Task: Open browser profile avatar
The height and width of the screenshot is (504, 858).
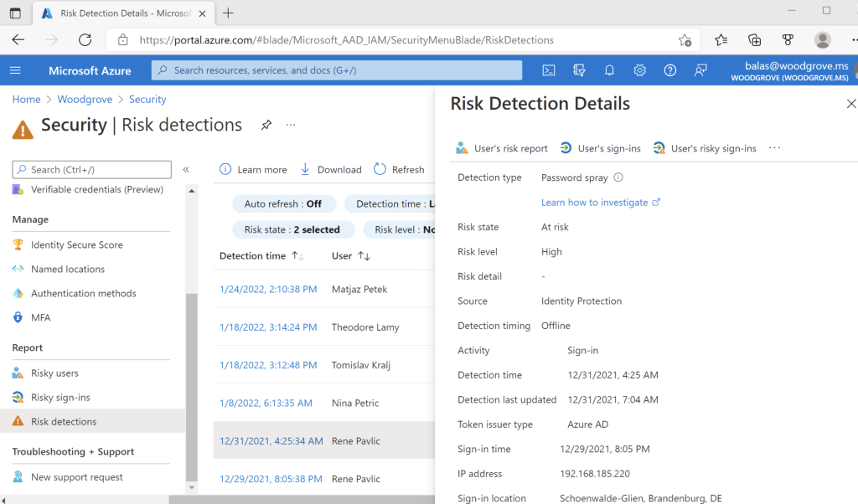Action: (823, 40)
